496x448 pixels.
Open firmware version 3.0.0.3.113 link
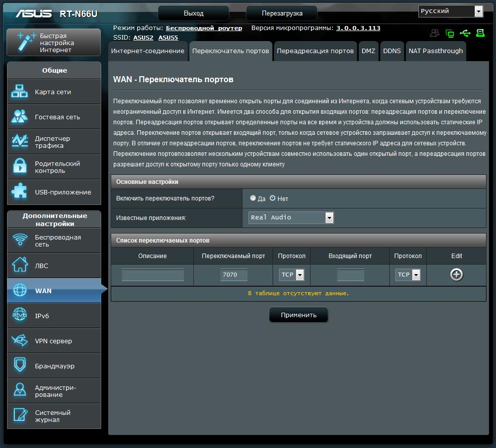pyautogui.click(x=358, y=28)
